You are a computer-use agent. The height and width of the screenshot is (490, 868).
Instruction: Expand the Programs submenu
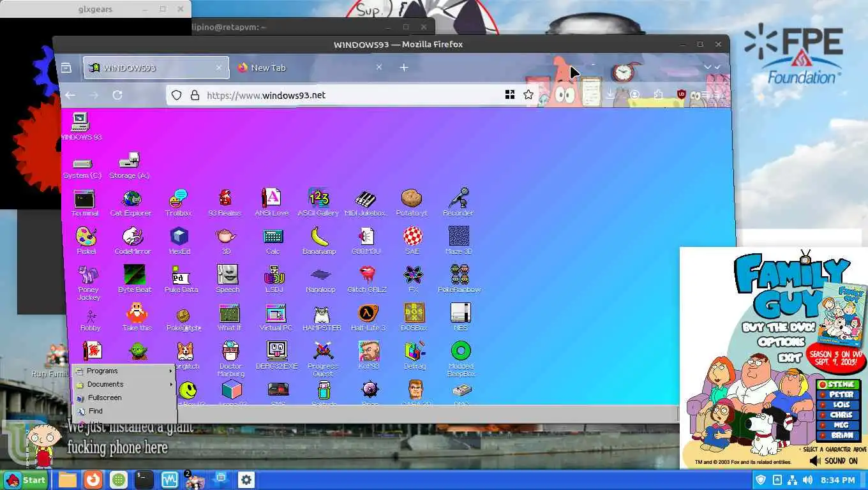124,371
